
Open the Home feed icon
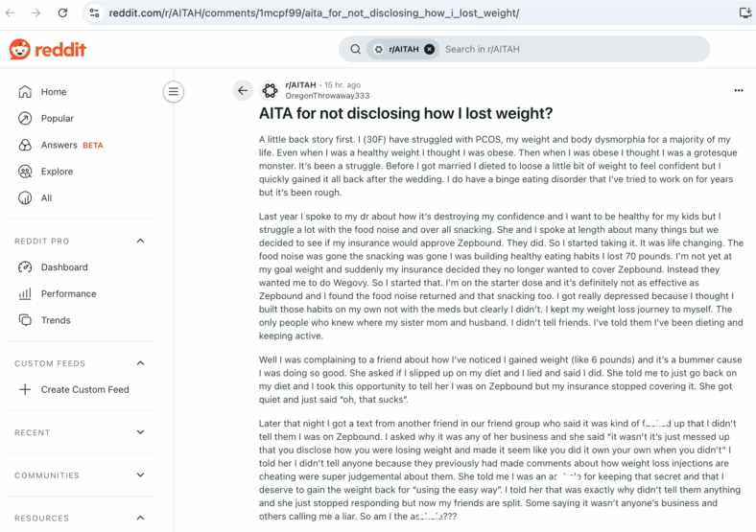coord(25,92)
